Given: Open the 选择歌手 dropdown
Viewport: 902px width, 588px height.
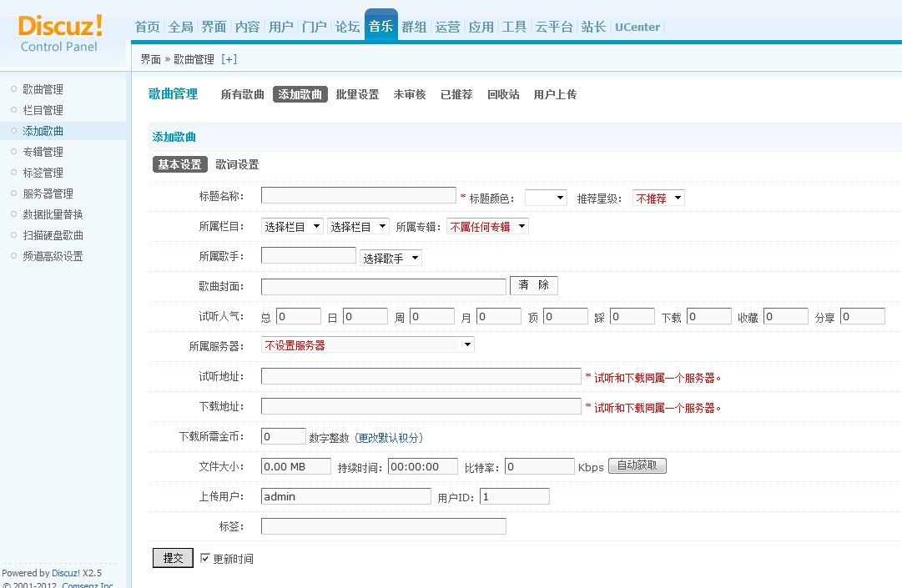Looking at the screenshot, I should 391,259.
